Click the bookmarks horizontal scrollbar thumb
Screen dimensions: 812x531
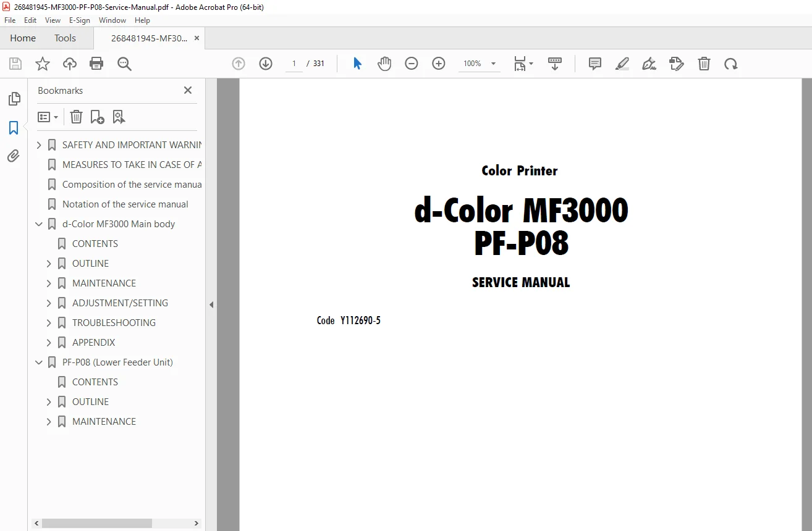96,523
